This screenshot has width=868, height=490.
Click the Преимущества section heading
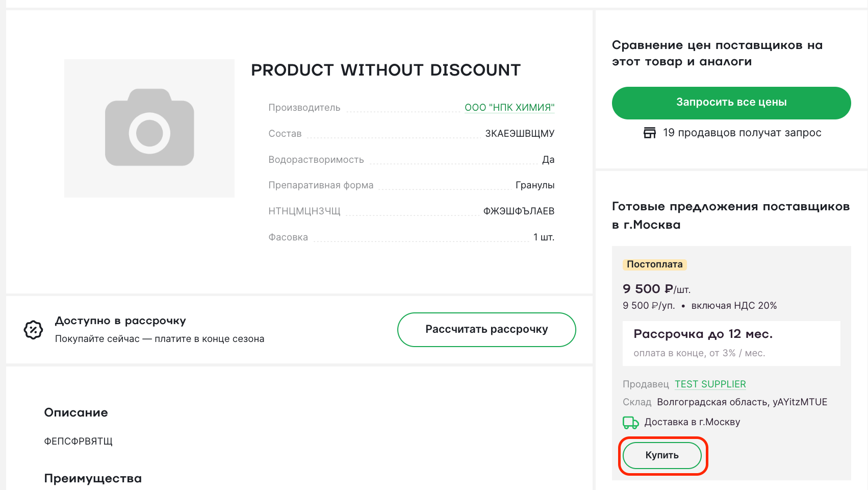pyautogui.click(x=93, y=479)
